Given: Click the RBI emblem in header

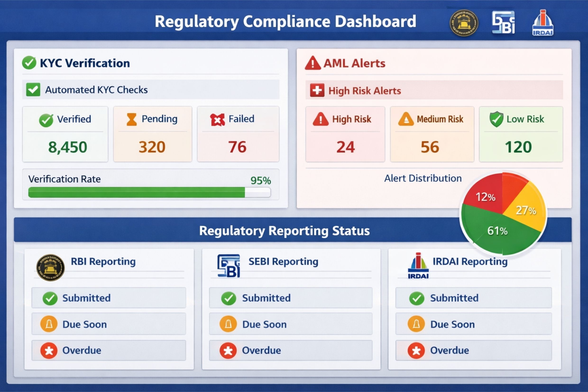Looking at the screenshot, I should (464, 23).
